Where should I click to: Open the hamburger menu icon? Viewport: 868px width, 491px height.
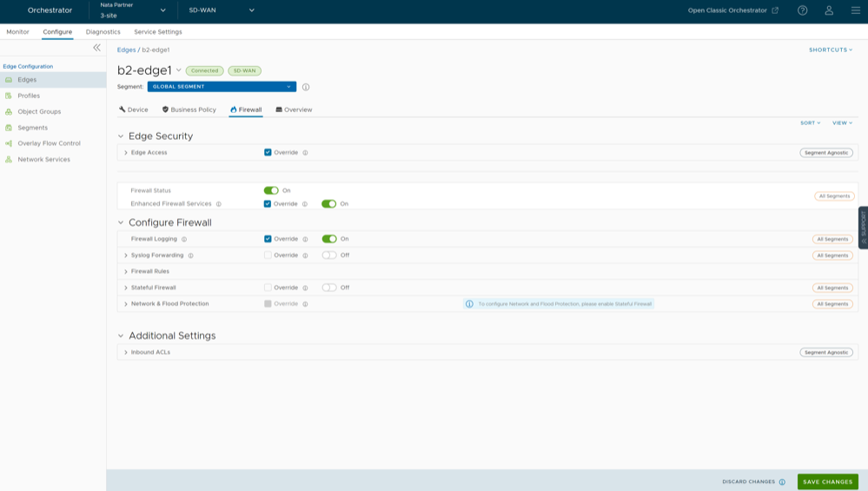[x=855, y=10]
